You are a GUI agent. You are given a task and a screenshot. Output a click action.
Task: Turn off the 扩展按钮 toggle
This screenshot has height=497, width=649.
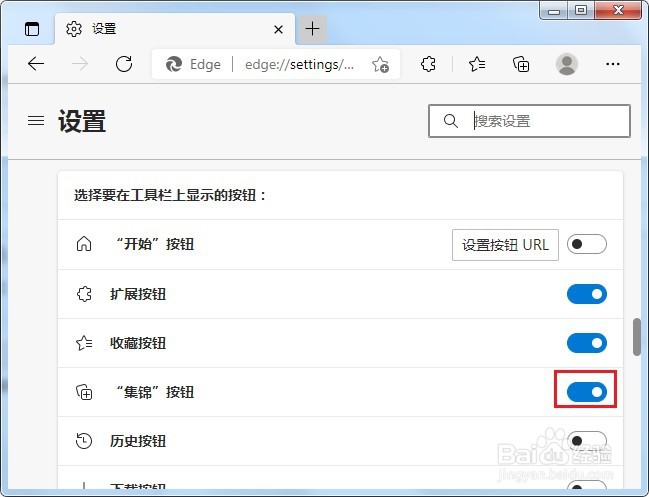587,294
